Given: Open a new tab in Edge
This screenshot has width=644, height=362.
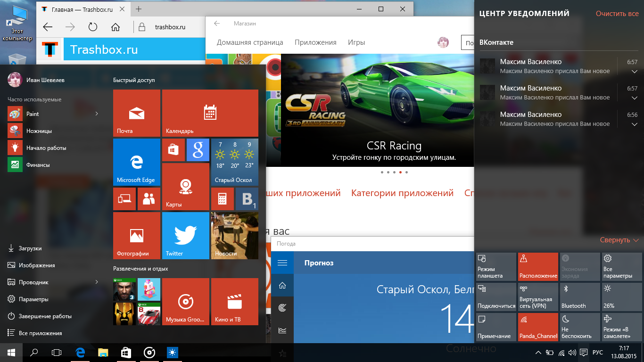Looking at the screenshot, I should coord(139,9).
